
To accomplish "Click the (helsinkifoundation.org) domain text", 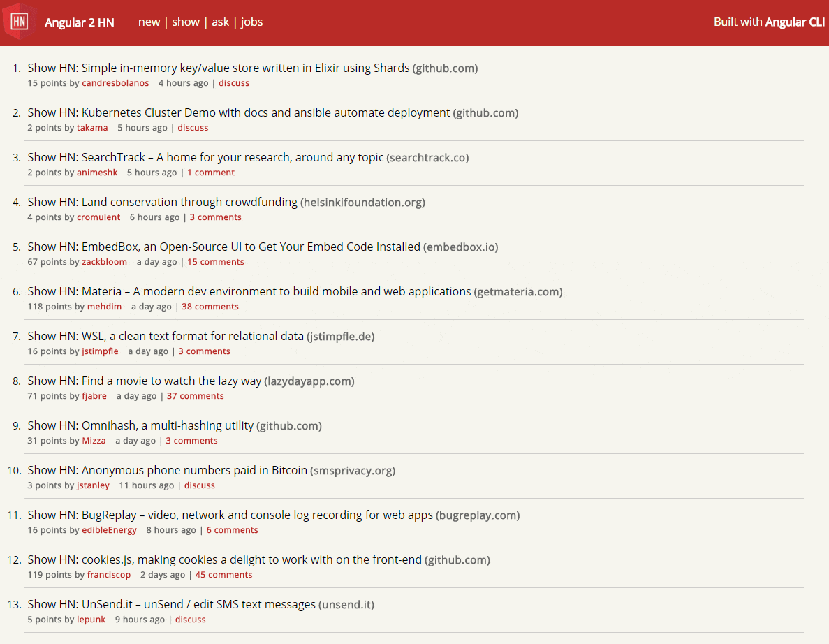I will pyautogui.click(x=362, y=203).
